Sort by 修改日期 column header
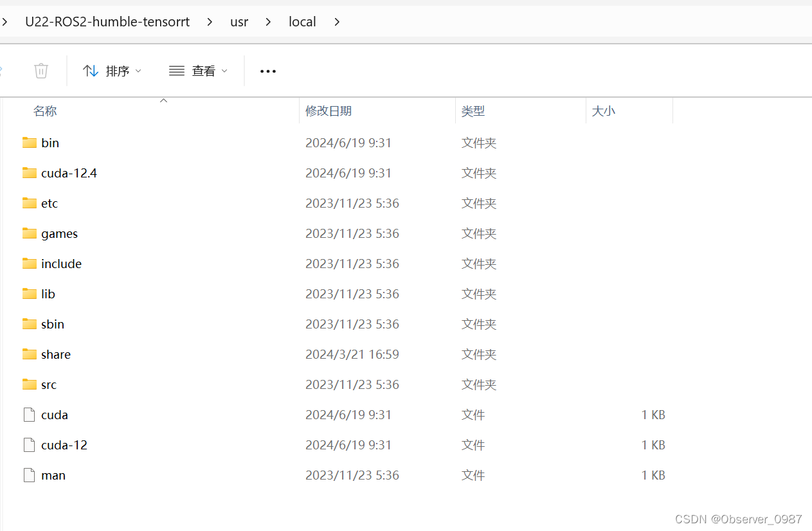812x531 pixels. tap(329, 111)
